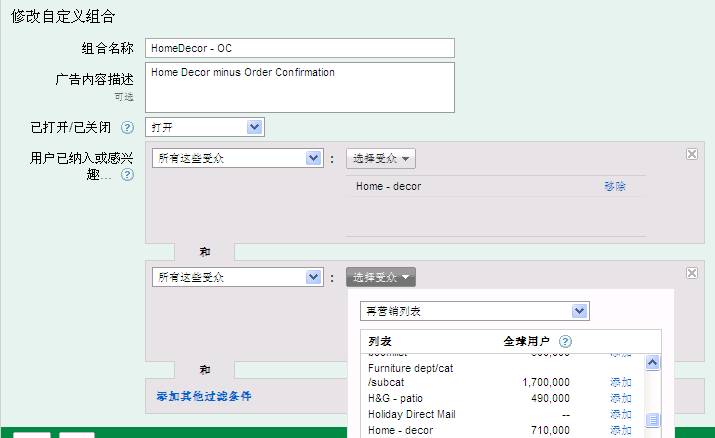This screenshot has height=438, width=715.
Task: Add the Home - decor list in popup
Action: (621, 430)
